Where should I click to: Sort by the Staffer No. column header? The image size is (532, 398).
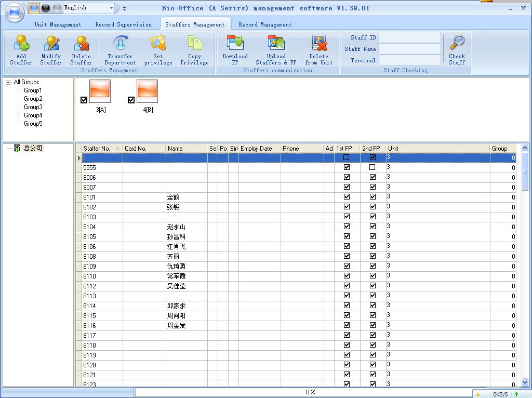coord(99,149)
